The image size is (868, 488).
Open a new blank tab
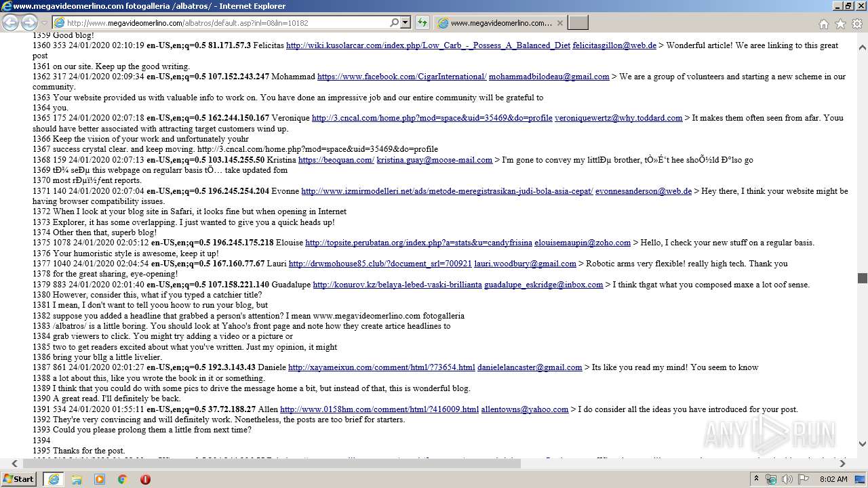coord(578,23)
